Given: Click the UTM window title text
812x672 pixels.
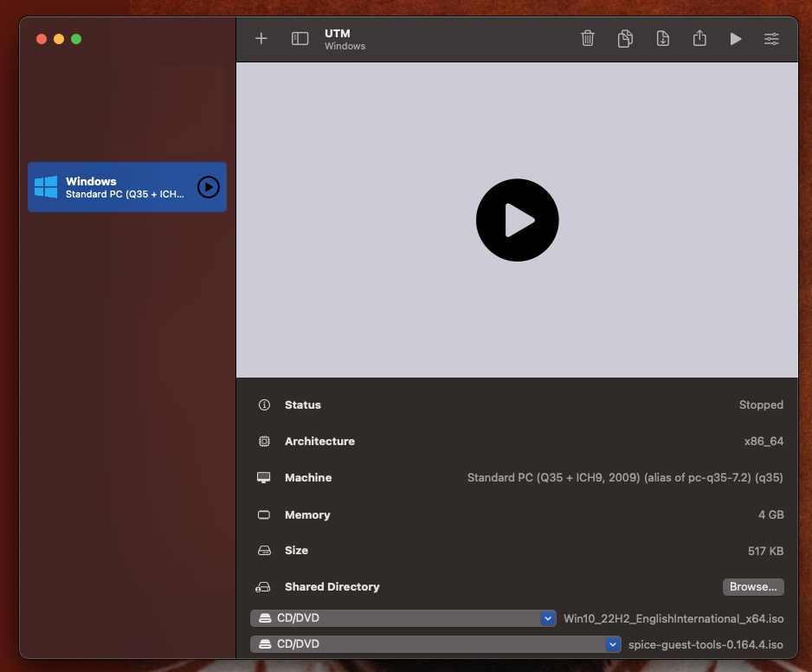Looking at the screenshot, I should coord(337,33).
